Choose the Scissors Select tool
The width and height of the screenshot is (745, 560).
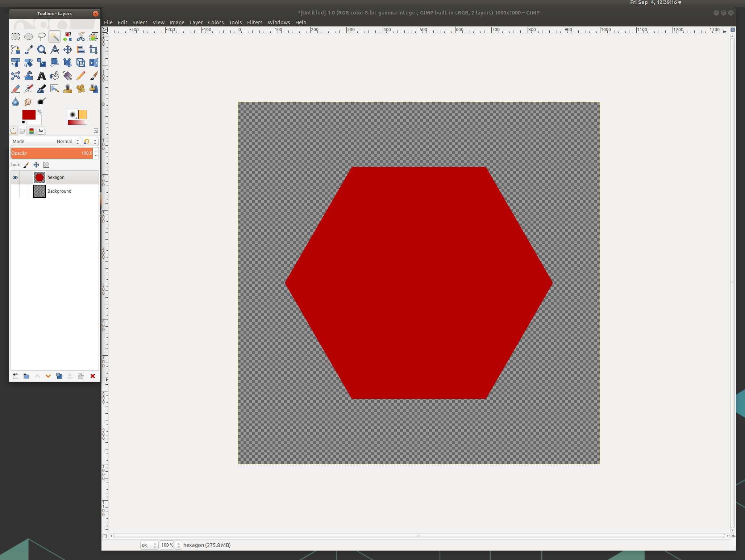tap(81, 37)
